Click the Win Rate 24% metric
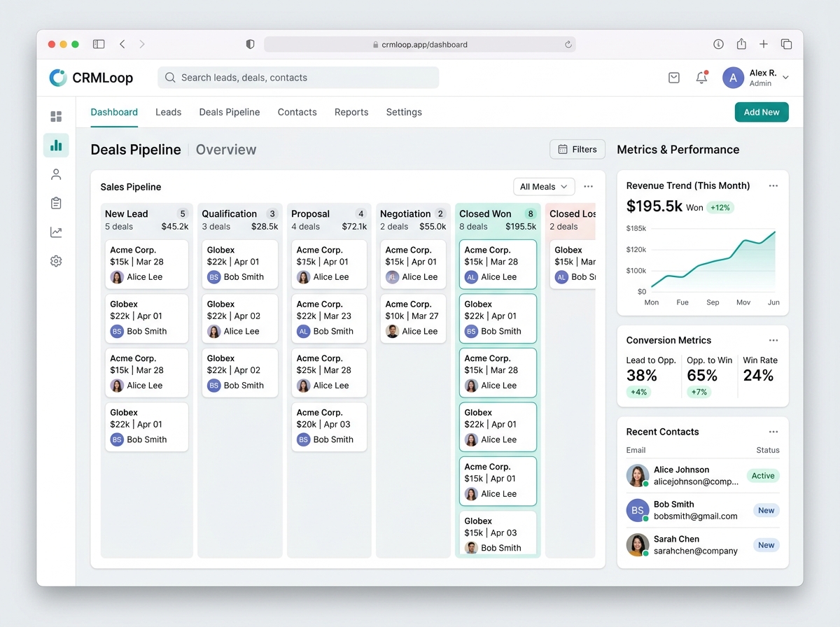 (760, 369)
